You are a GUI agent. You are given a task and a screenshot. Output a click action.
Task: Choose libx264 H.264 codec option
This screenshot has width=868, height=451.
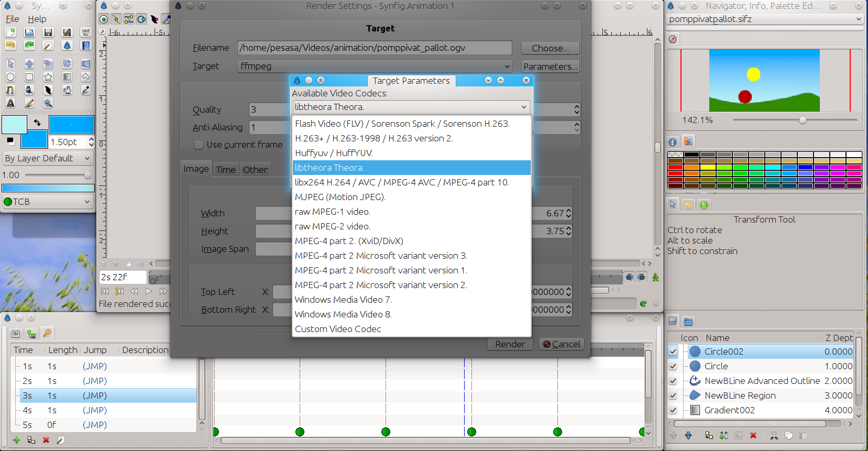[412, 182]
